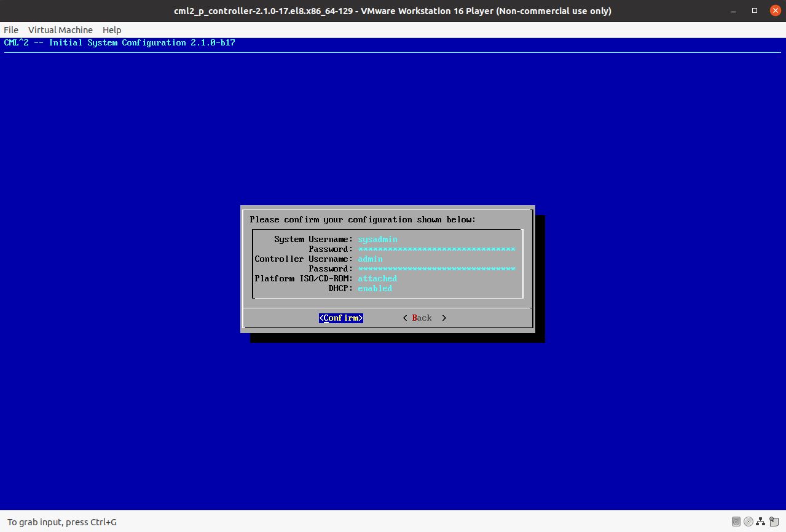Click the CML^2 Initial System Configuration banner
This screenshot has height=532, width=786.
120,42
